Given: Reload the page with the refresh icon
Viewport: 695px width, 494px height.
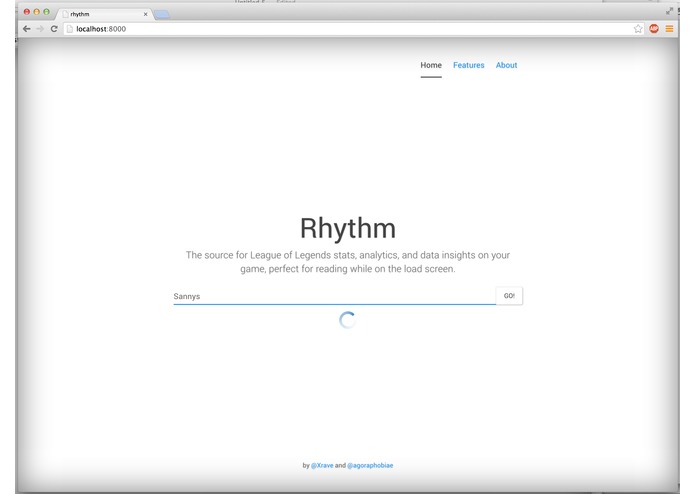Looking at the screenshot, I should point(54,29).
